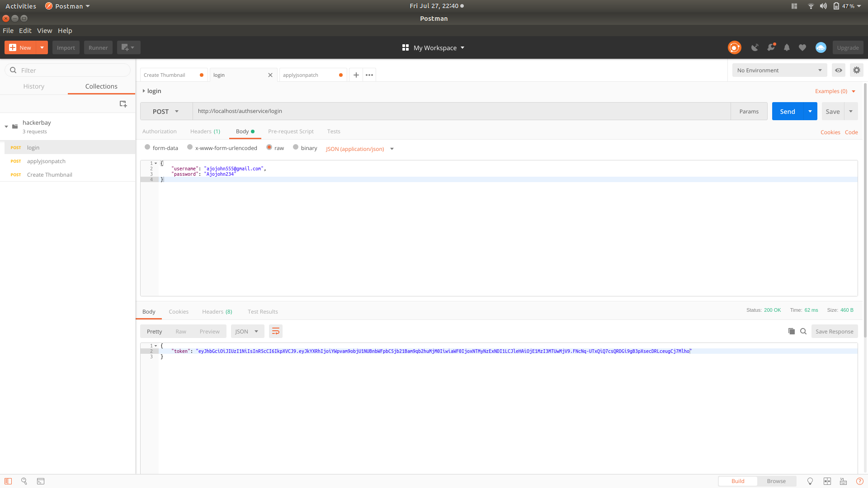Copy response to clipboard icon
This screenshot has width=868, height=488.
pos(791,331)
